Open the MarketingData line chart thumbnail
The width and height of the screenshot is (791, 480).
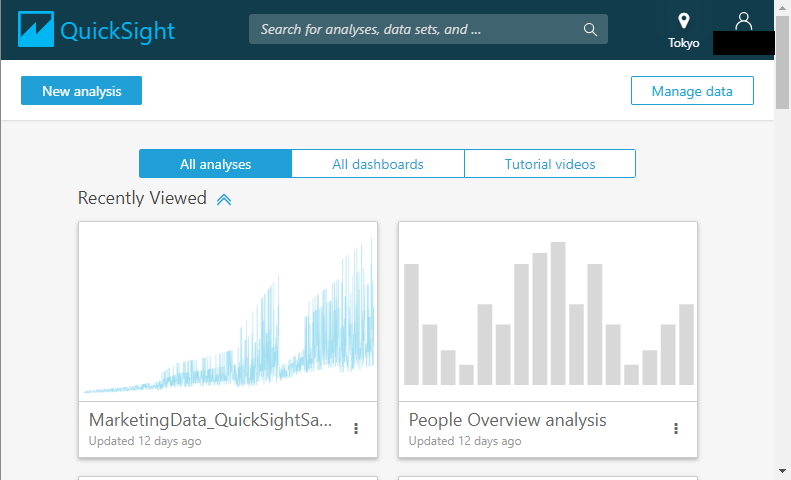click(x=228, y=311)
